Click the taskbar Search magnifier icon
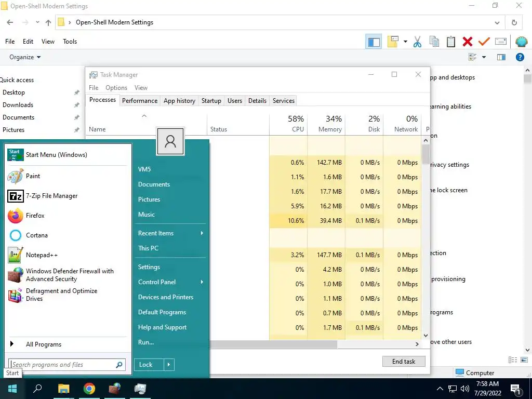 coord(37,388)
